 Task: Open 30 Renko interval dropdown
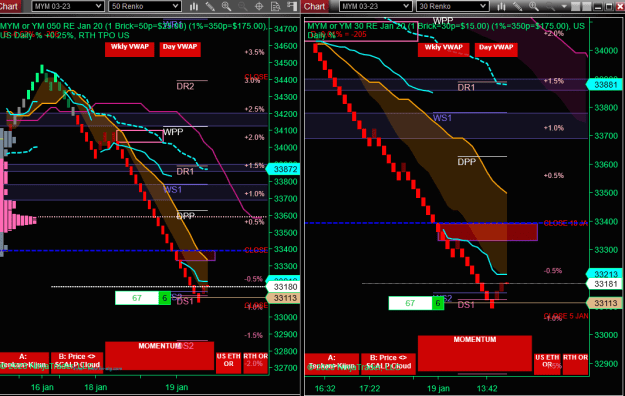pyautogui.click(x=452, y=6)
